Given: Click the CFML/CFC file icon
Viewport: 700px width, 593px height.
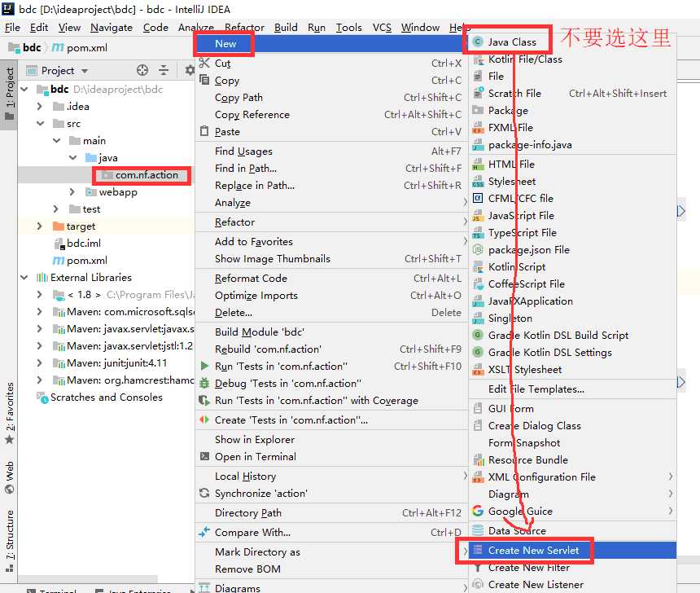Looking at the screenshot, I should (x=478, y=198).
